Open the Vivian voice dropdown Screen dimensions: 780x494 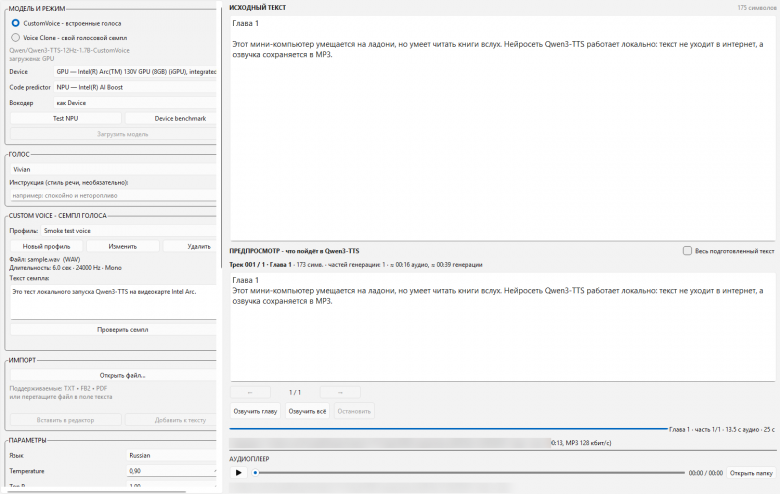(x=113, y=169)
